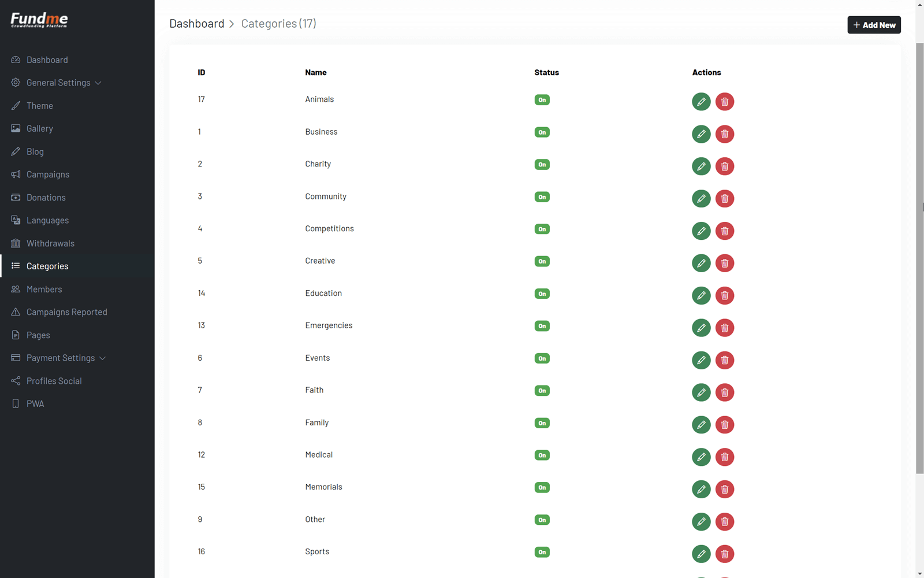Click the Add New button
The width and height of the screenshot is (924, 578).
coord(874,25)
